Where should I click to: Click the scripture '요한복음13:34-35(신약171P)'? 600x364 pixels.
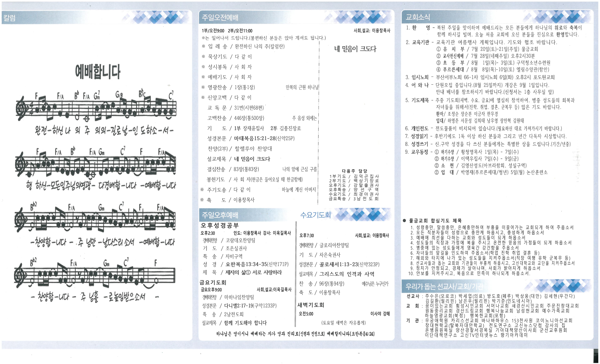(257, 265)
